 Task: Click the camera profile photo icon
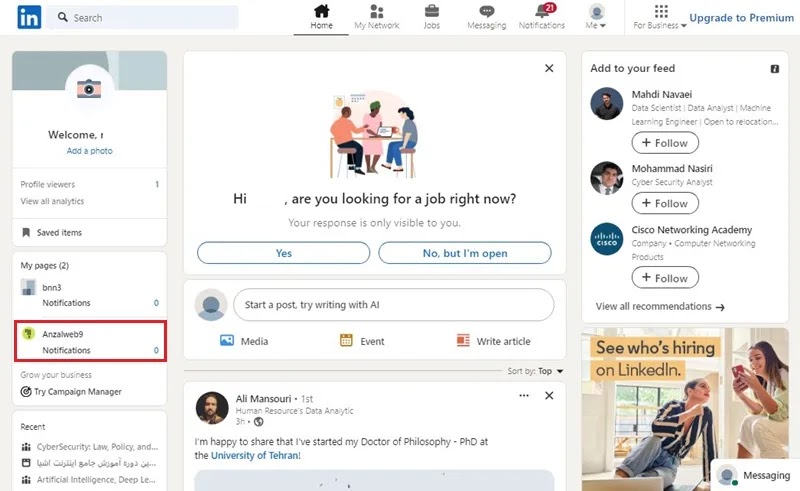89,89
